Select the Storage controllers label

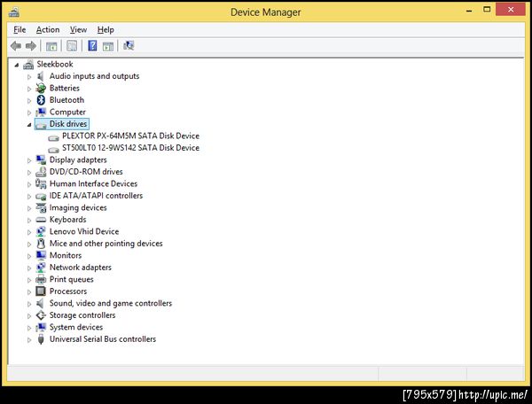coord(82,315)
